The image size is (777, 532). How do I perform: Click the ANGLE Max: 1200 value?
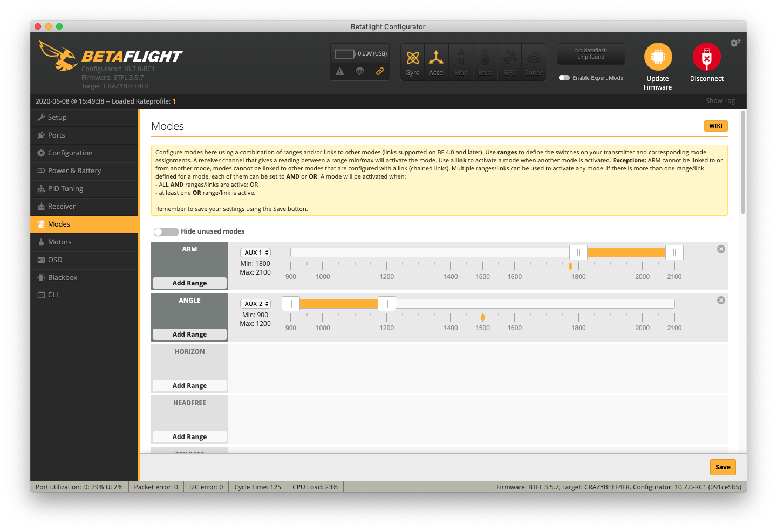pos(255,324)
